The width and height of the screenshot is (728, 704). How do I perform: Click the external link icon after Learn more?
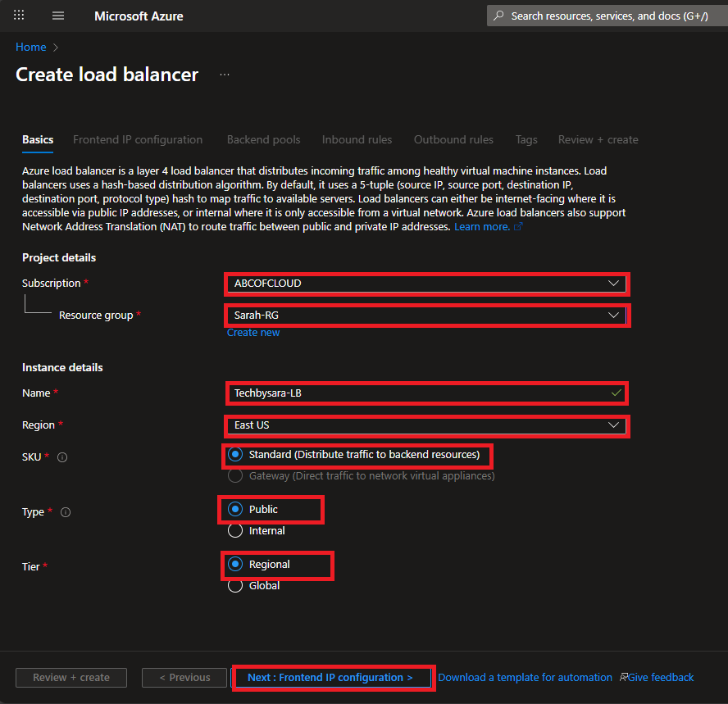[x=518, y=226]
